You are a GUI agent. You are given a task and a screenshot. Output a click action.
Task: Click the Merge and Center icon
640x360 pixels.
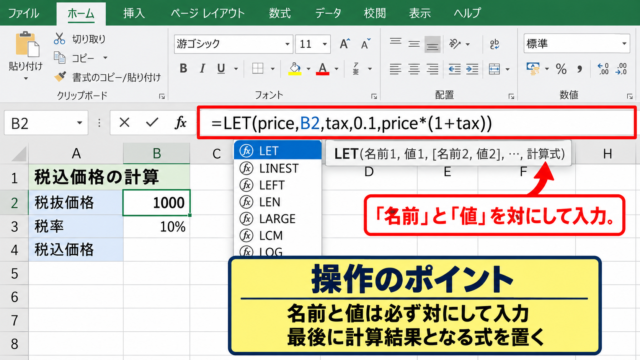pyautogui.click(x=494, y=69)
